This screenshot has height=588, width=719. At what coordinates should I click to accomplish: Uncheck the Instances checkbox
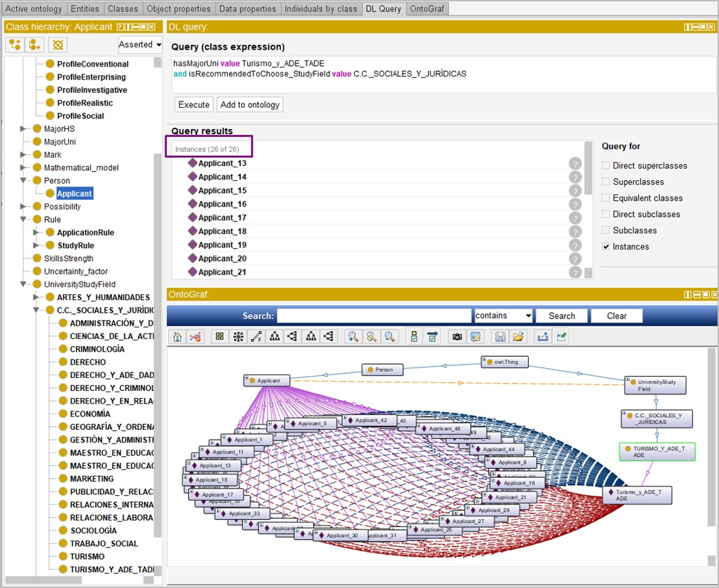(605, 247)
